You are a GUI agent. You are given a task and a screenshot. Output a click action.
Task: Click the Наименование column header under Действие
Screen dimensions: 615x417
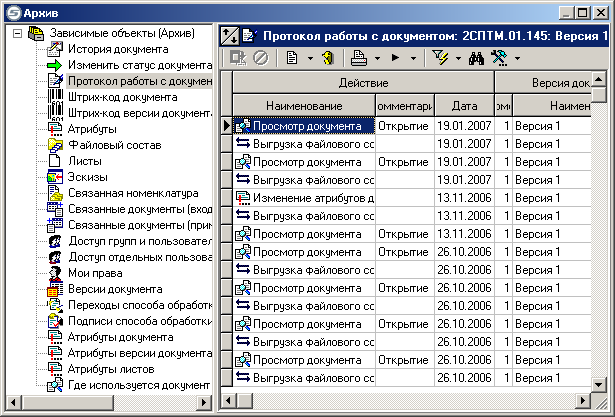tap(305, 105)
